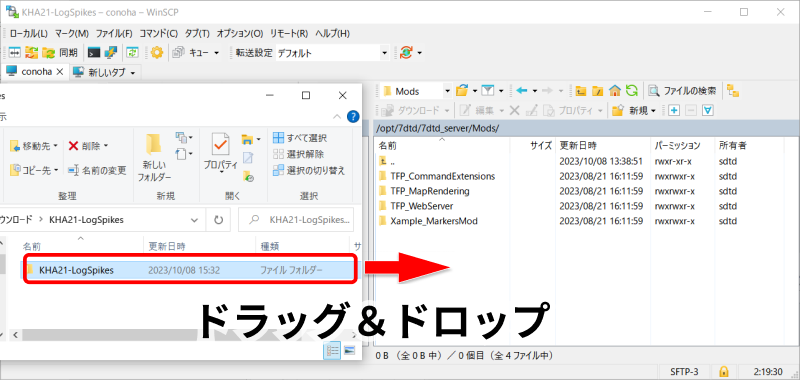Image resolution: width=800 pixels, height=380 pixels.
Task: Click the open directory folder icon in remote panel
Action: (462, 91)
